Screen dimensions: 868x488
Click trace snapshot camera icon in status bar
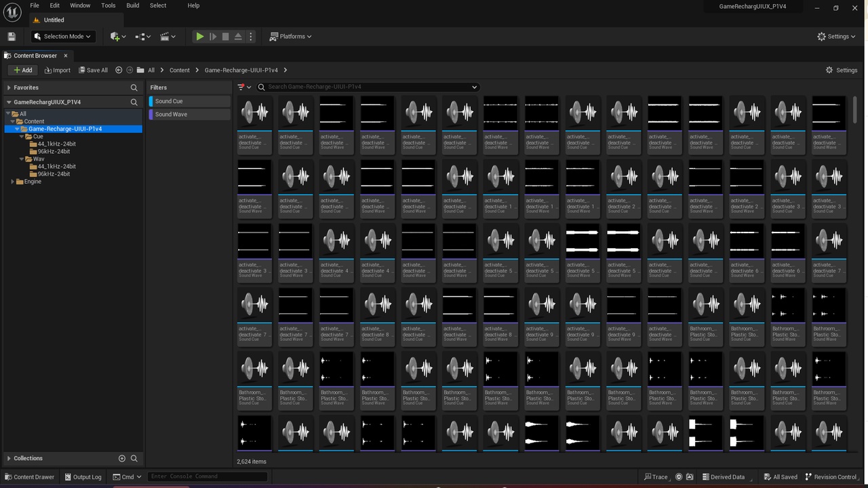690,476
